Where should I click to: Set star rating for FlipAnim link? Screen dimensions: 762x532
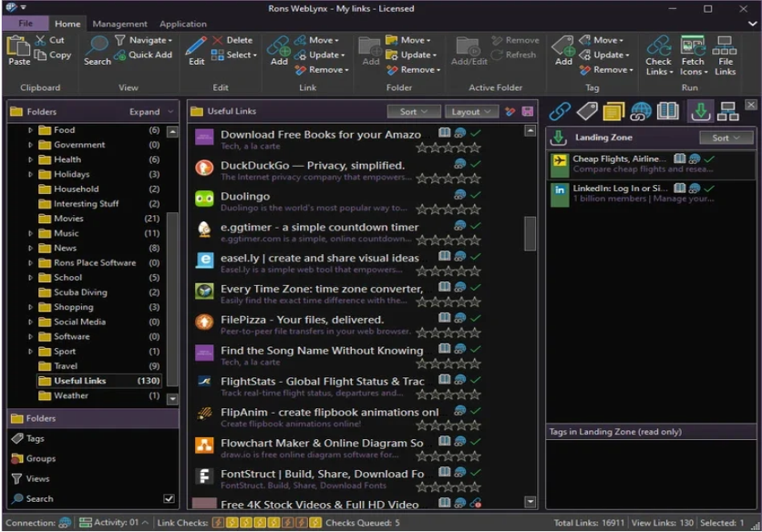click(448, 425)
